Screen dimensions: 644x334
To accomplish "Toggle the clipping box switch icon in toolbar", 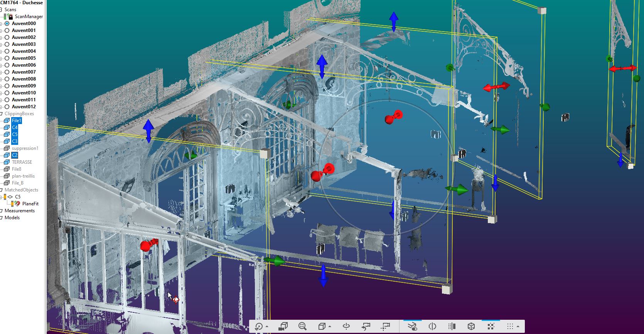I will 412,326.
